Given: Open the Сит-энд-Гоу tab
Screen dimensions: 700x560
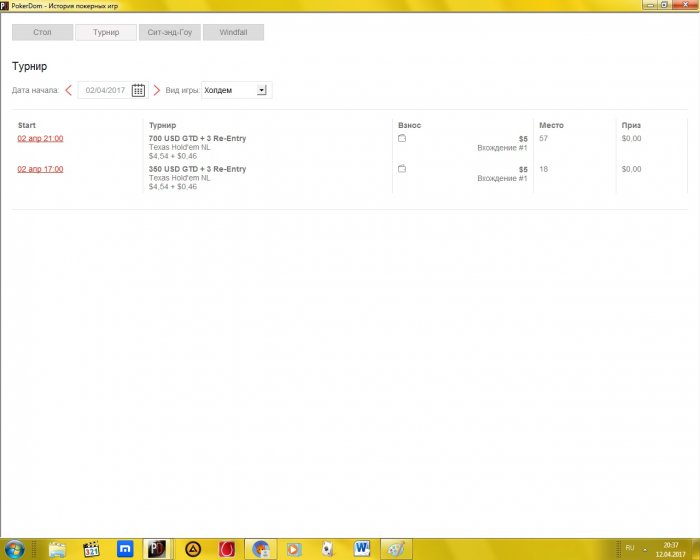Looking at the screenshot, I should point(169,32).
